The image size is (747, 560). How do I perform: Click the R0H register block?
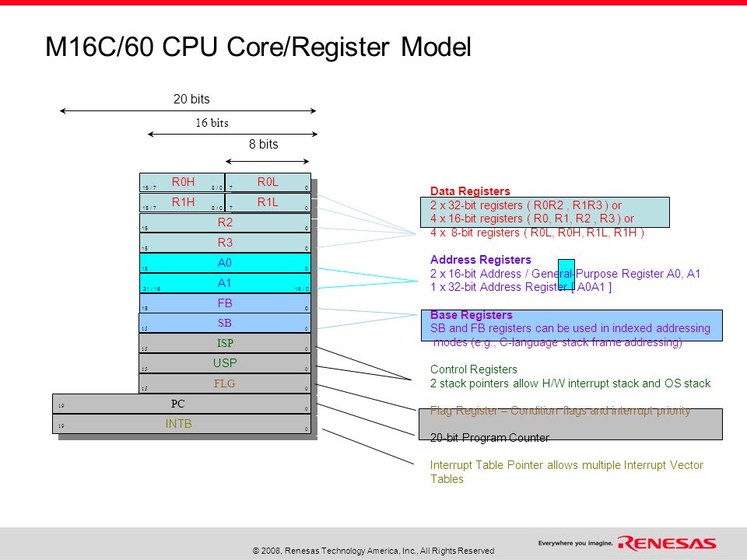click(x=182, y=182)
